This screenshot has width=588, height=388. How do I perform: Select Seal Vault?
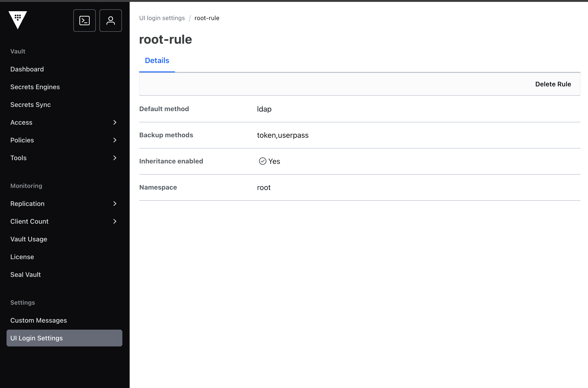pos(25,274)
